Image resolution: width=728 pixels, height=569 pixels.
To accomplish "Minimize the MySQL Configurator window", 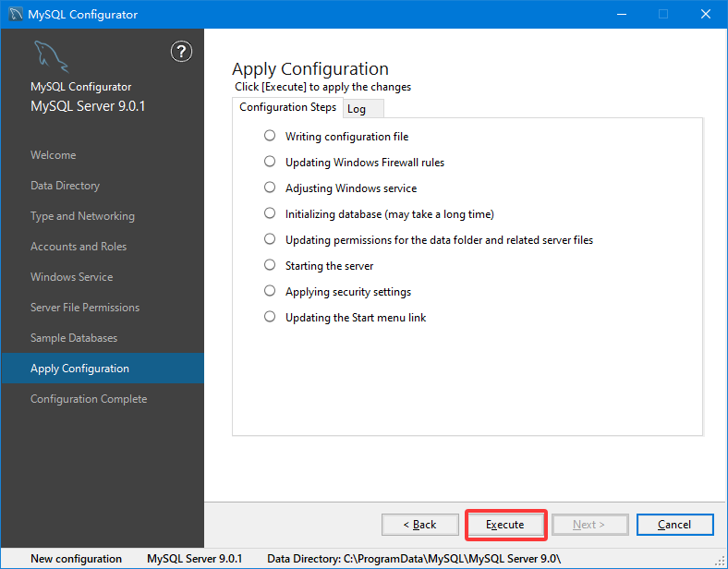I will (x=622, y=15).
